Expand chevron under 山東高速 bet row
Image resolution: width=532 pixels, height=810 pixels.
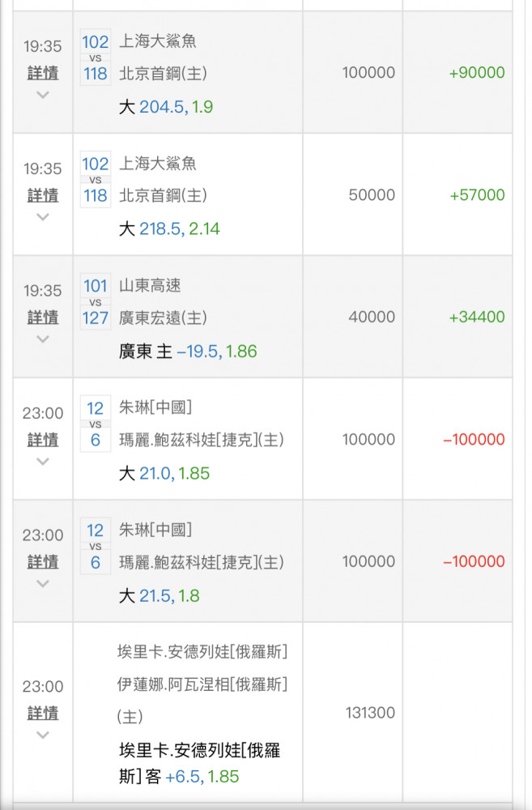click(43, 339)
